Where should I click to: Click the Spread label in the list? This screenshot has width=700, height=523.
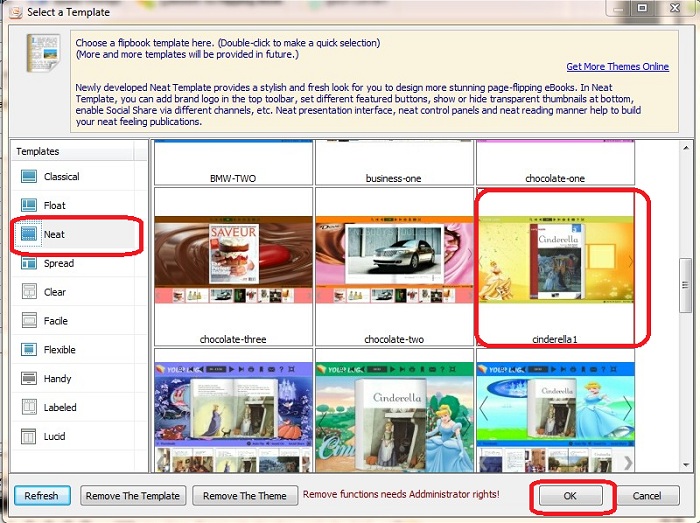click(x=59, y=263)
